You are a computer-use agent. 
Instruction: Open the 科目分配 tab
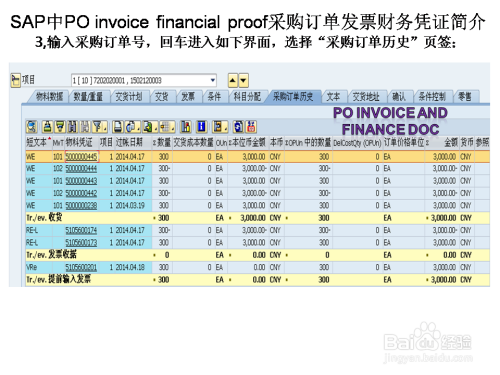click(x=247, y=97)
